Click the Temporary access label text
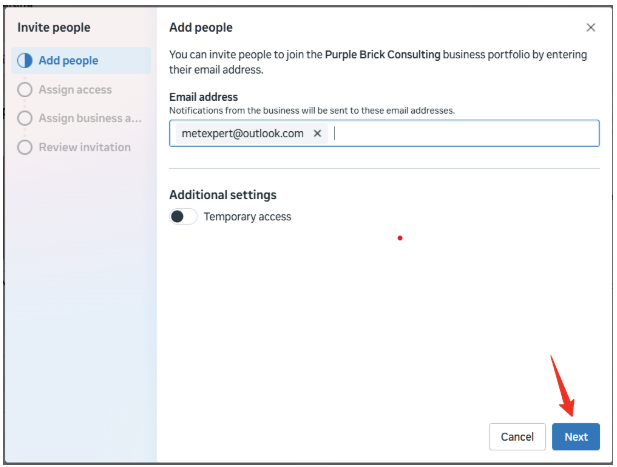 (247, 216)
